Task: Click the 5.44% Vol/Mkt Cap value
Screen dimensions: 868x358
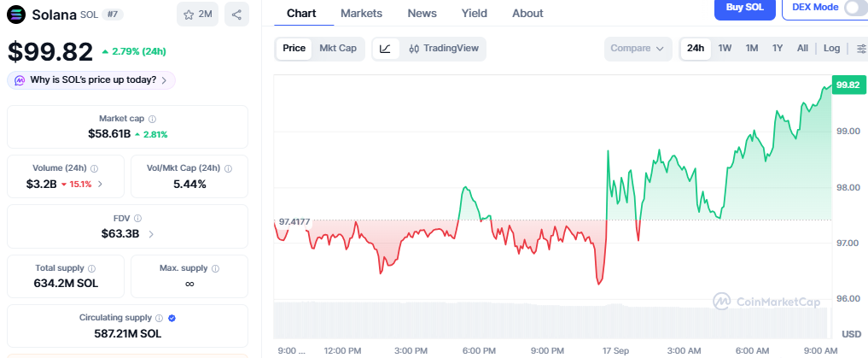Action: 189,184
